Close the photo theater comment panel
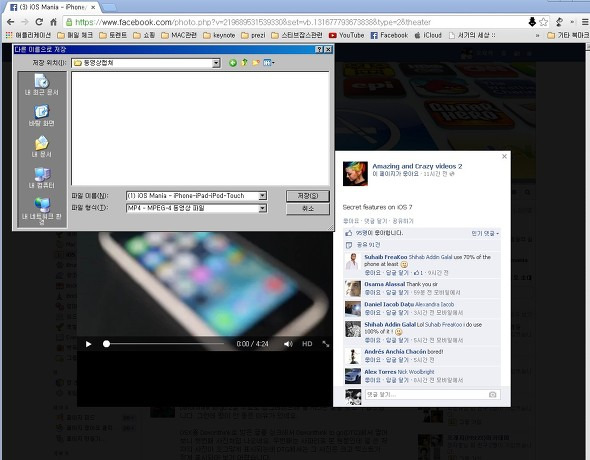The width and height of the screenshot is (590, 460). (505, 156)
